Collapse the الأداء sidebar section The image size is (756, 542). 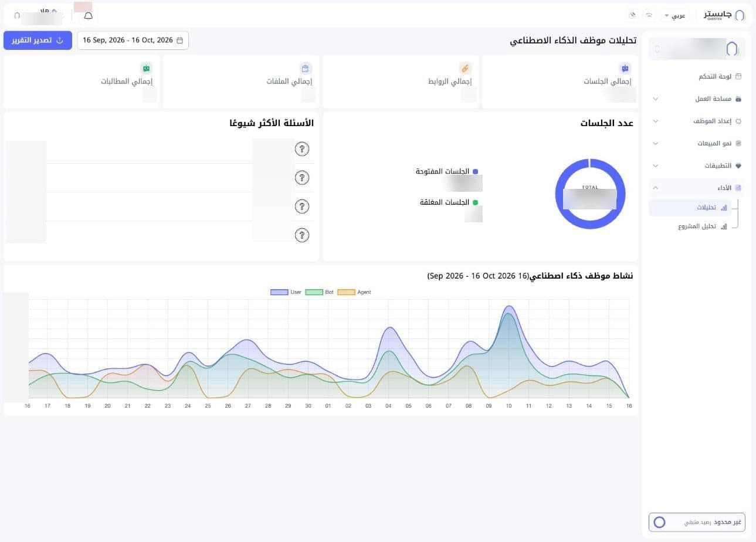(697, 188)
